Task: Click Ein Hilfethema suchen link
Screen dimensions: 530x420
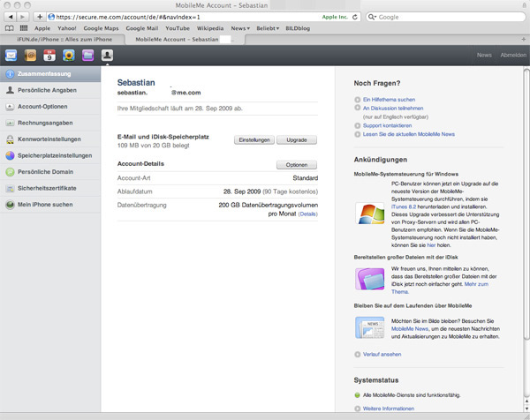Action: pos(389,100)
